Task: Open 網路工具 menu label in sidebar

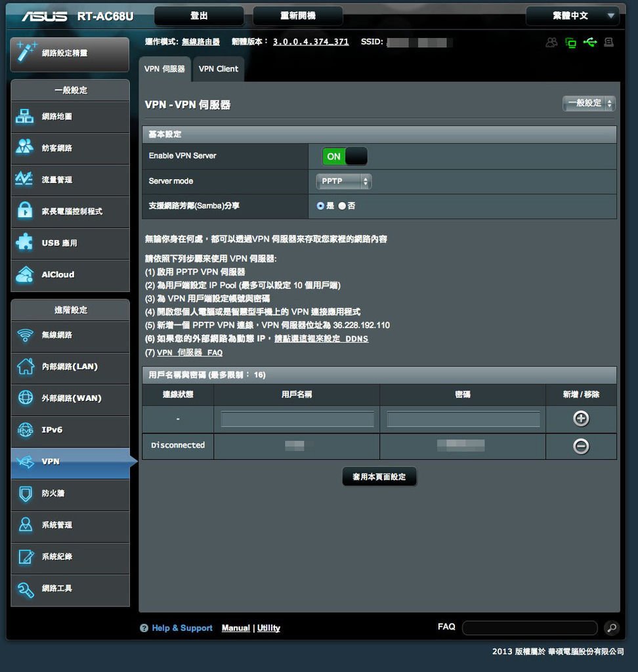Action: [x=57, y=589]
